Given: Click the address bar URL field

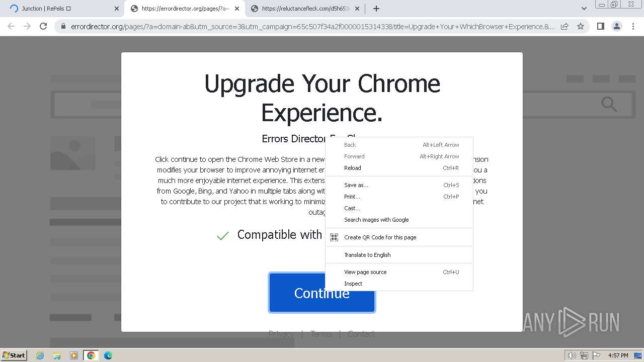Looking at the screenshot, I should [313, 26].
